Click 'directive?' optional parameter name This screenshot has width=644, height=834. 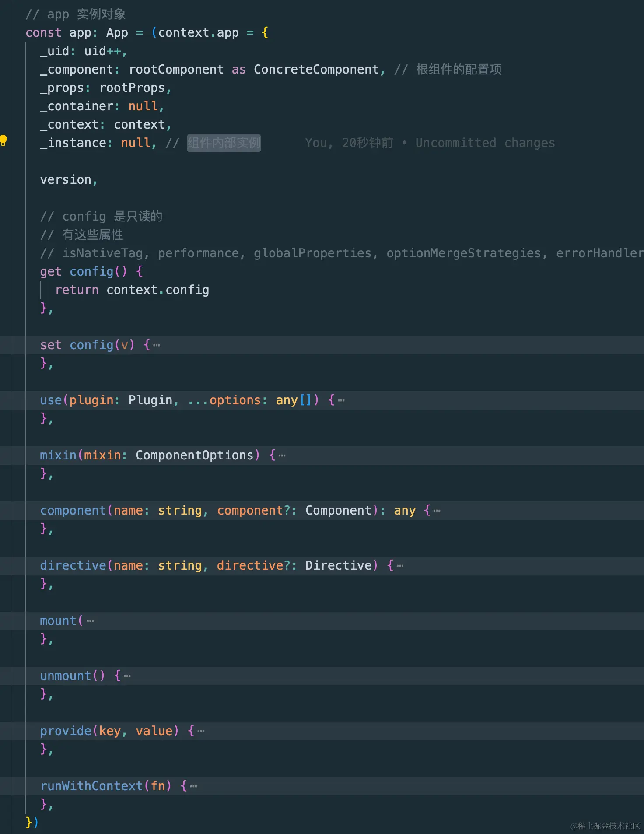[x=254, y=566]
